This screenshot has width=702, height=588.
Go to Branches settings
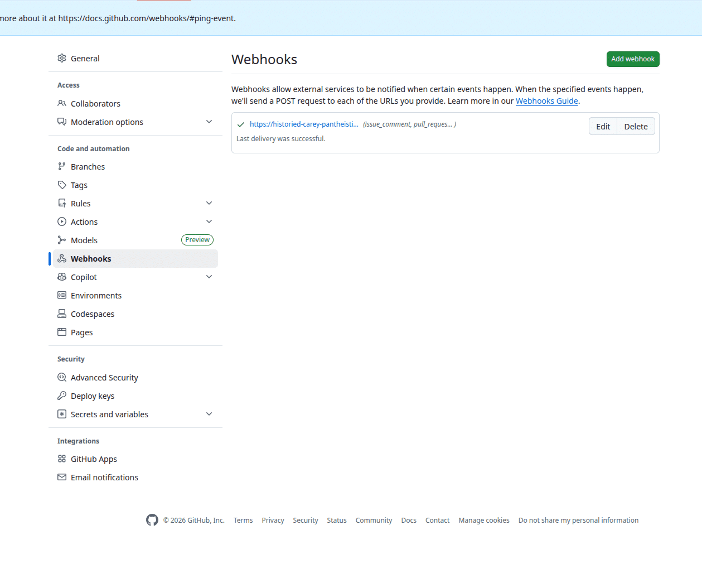tap(135, 167)
